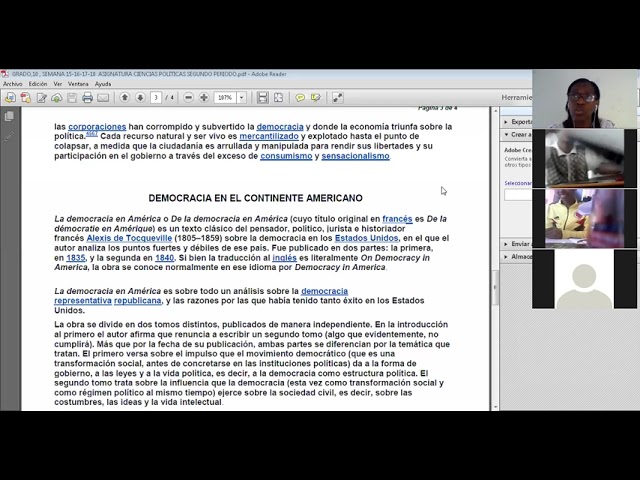
Task: Follow the 1835 year link
Action: click(x=76, y=258)
